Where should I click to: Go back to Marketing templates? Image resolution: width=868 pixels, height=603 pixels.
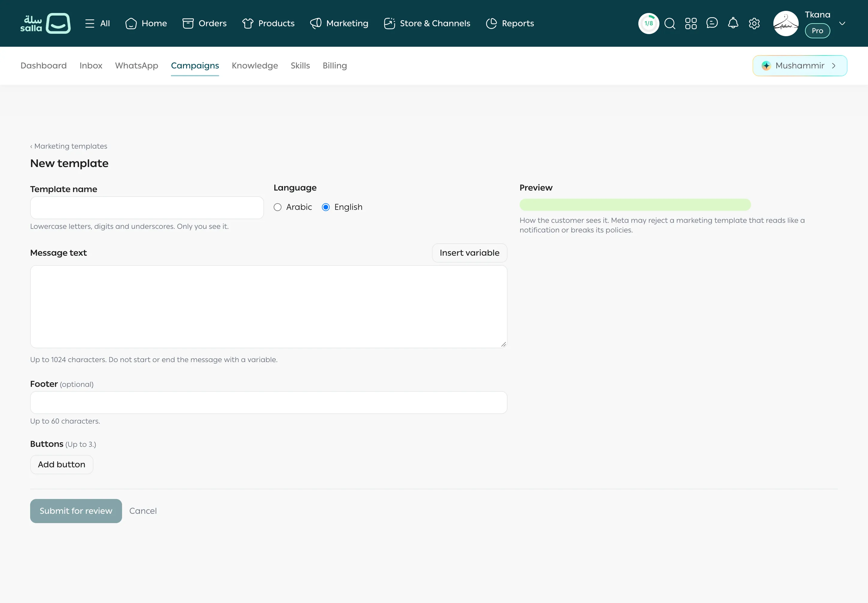click(x=69, y=146)
